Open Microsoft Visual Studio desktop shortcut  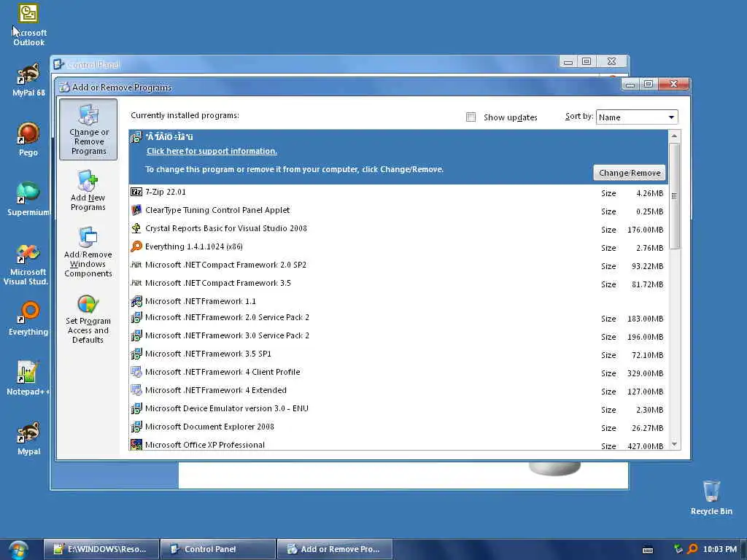click(26, 265)
